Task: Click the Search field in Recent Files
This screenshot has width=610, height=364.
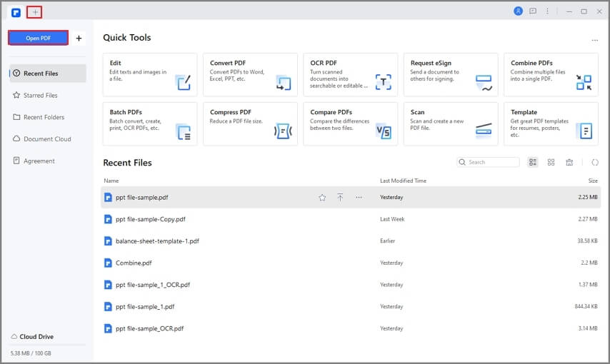Action: [x=491, y=163]
